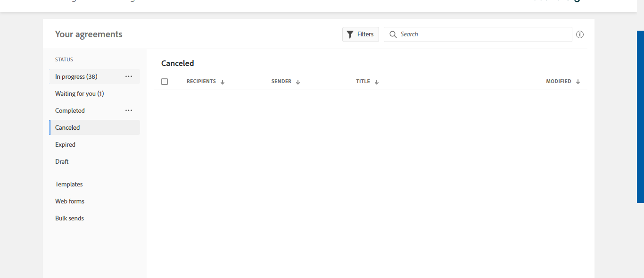Sort by Recipients arrow icon
This screenshot has width=644, height=278.
[223, 82]
